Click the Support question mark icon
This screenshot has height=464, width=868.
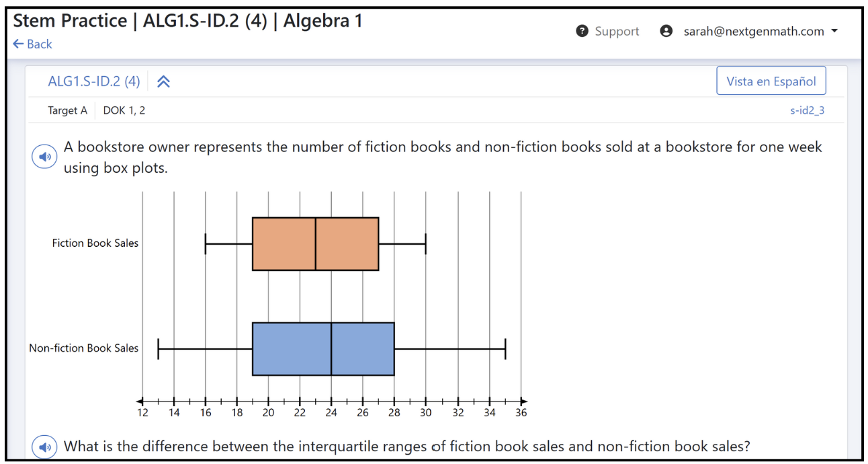click(582, 31)
